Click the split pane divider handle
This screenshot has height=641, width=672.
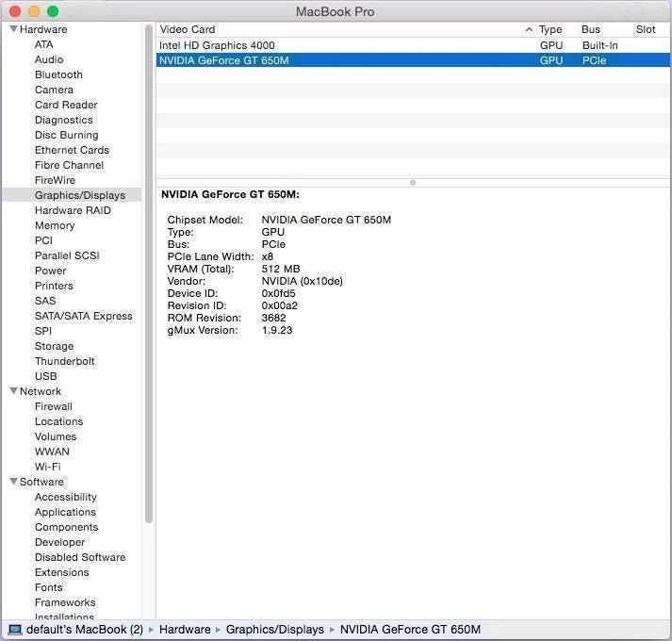click(413, 182)
